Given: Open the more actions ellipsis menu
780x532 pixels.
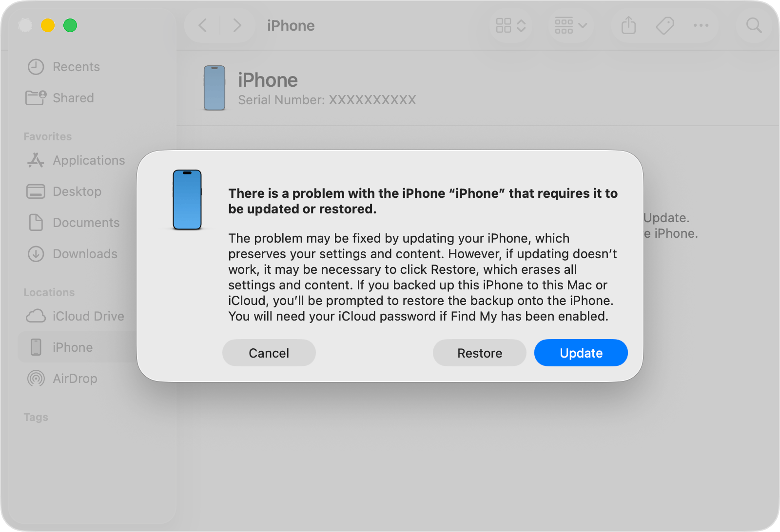Looking at the screenshot, I should [x=701, y=25].
